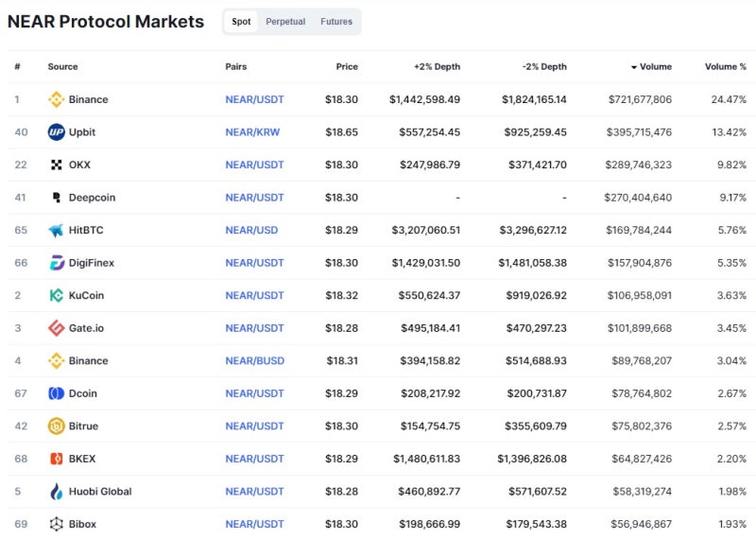756x540 pixels.
Task: Open Binance NEAR/USDT pair link
Action: click(x=254, y=99)
